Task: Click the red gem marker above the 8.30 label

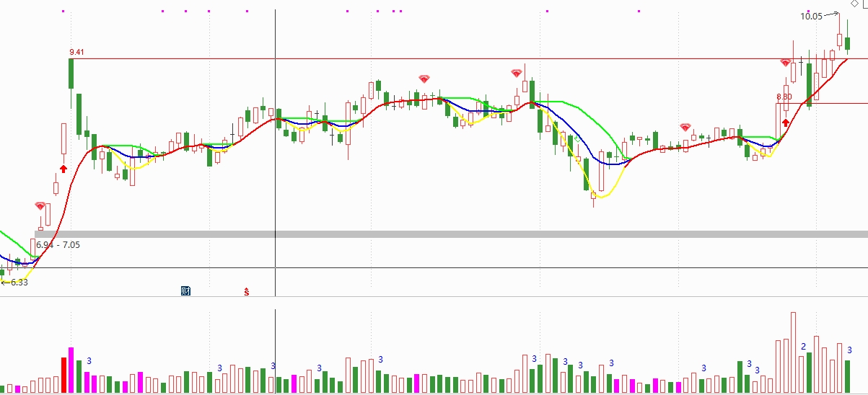Action: [785, 63]
